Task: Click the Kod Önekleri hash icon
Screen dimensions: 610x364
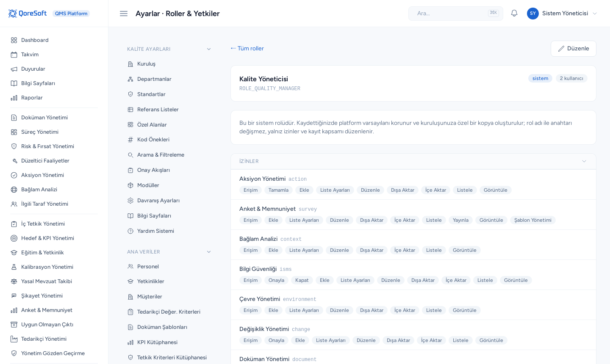Action: click(130, 140)
